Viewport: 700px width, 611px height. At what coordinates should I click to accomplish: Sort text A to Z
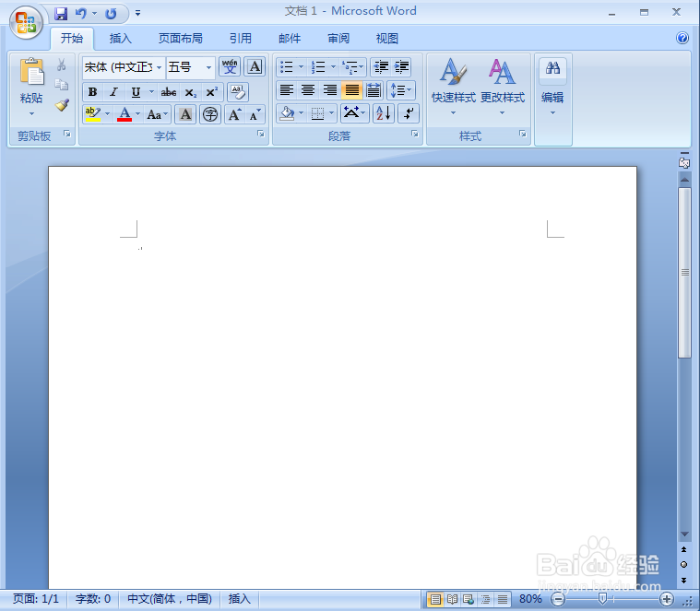coord(384,113)
